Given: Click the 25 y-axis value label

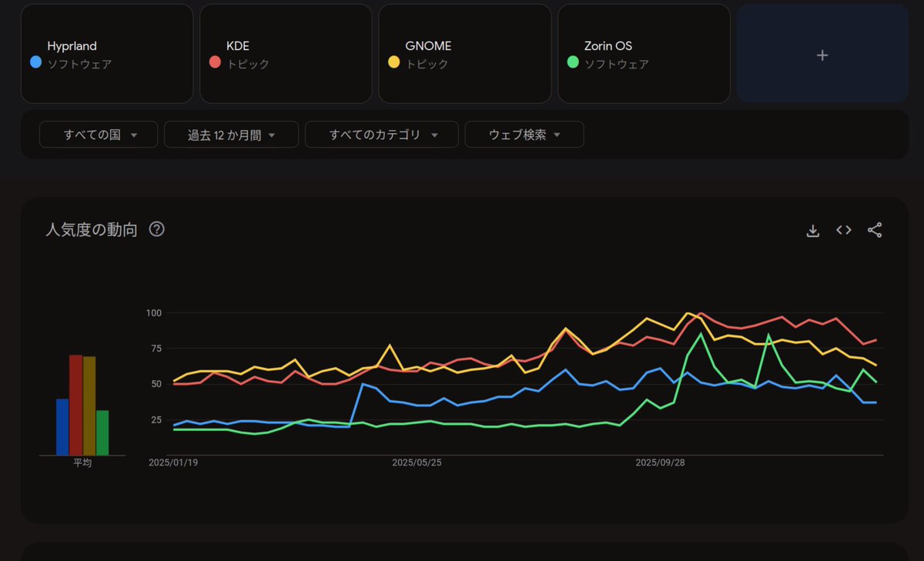Looking at the screenshot, I should tap(156, 419).
